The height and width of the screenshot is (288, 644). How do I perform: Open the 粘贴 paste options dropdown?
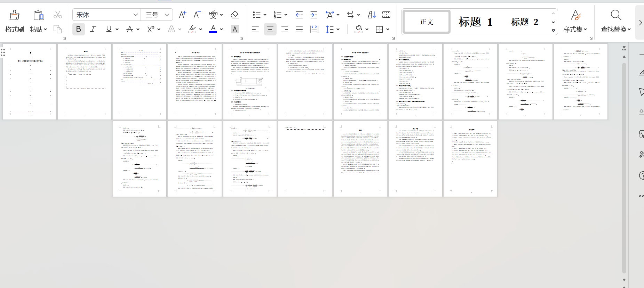point(38,30)
